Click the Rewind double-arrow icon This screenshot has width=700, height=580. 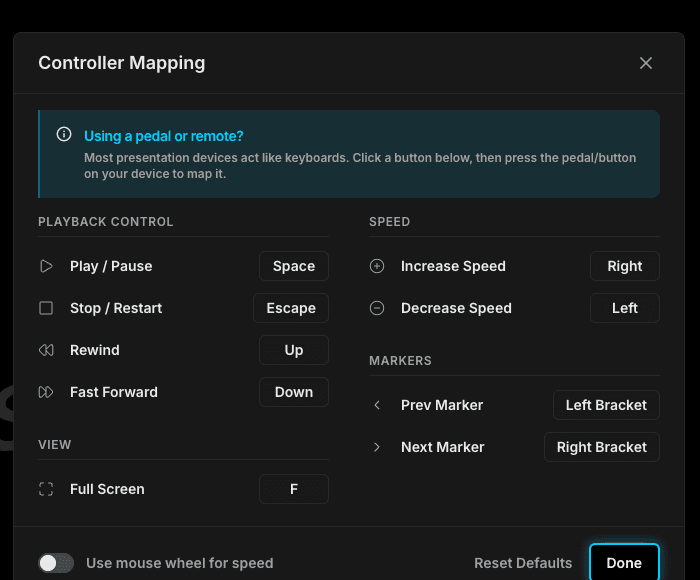[46, 350]
